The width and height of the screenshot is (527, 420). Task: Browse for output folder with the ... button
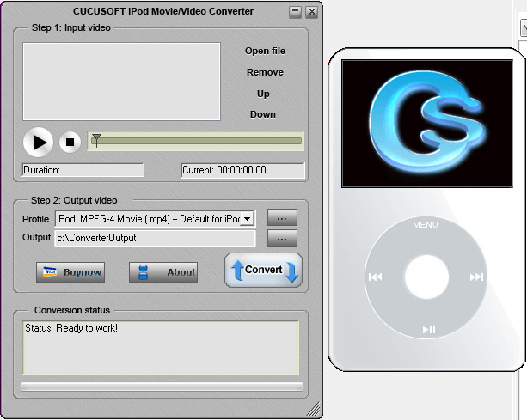point(282,238)
